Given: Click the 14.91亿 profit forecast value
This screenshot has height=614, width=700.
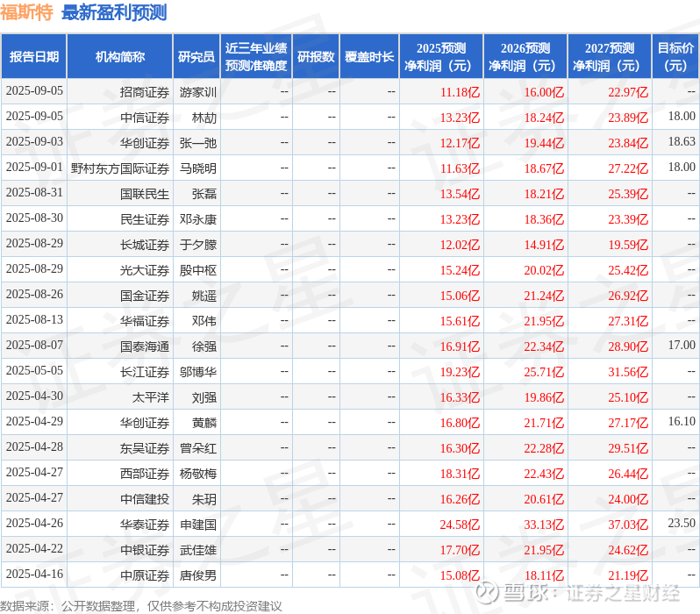Looking at the screenshot, I should [544, 245].
